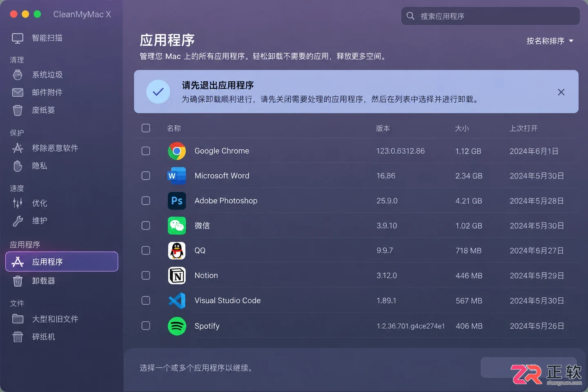Viewport: 588px width, 392px height.
Task: Click the Google Chrome name text
Action: click(x=222, y=151)
